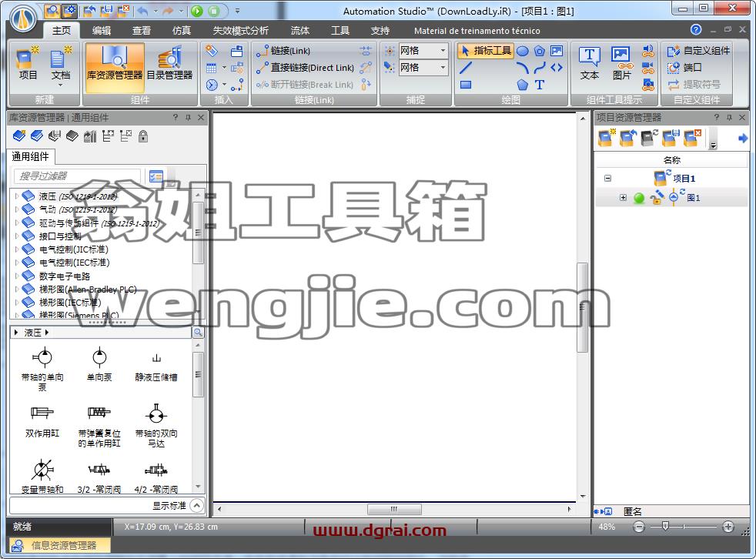Switch to the 仿真 ribbon tab
756x559 pixels.
point(181,30)
